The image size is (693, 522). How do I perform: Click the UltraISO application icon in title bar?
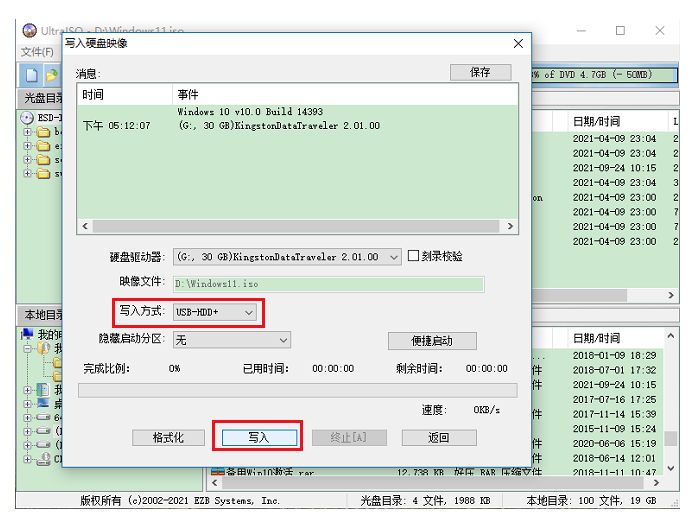pos(29,31)
